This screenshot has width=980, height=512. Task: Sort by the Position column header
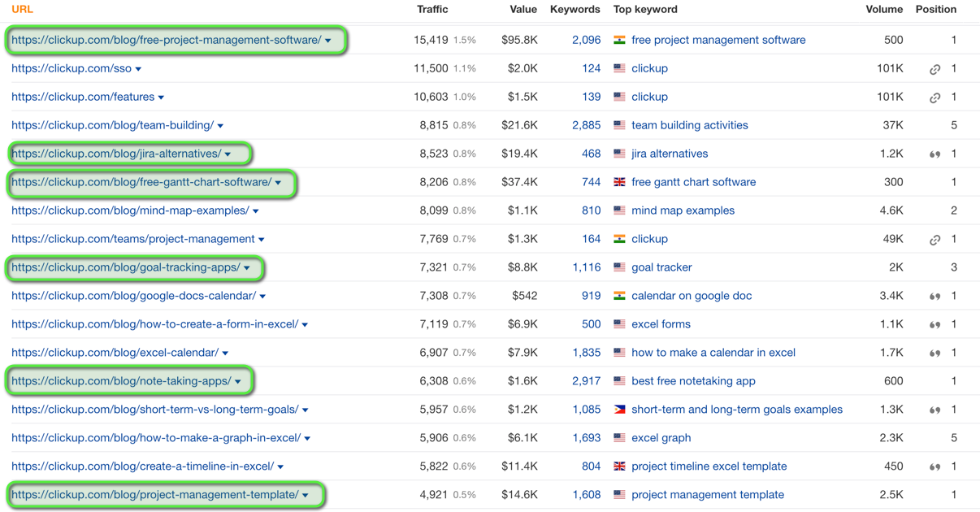click(x=936, y=10)
